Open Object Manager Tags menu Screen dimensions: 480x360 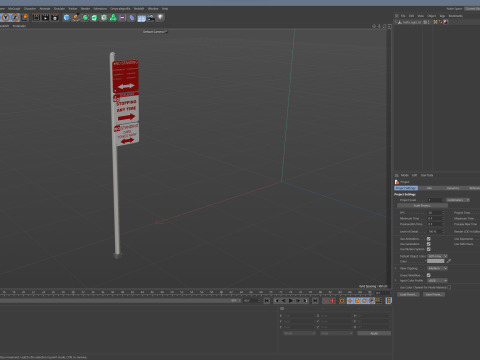(x=442, y=16)
